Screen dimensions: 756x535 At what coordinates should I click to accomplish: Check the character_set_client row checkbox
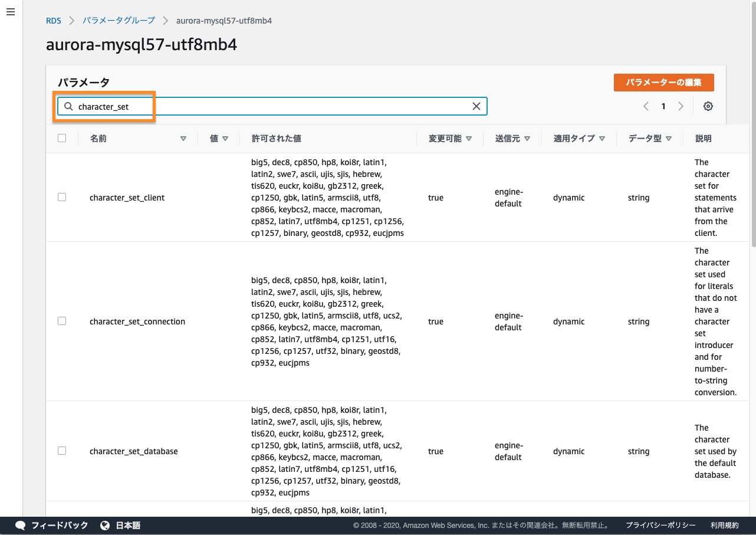click(x=62, y=198)
